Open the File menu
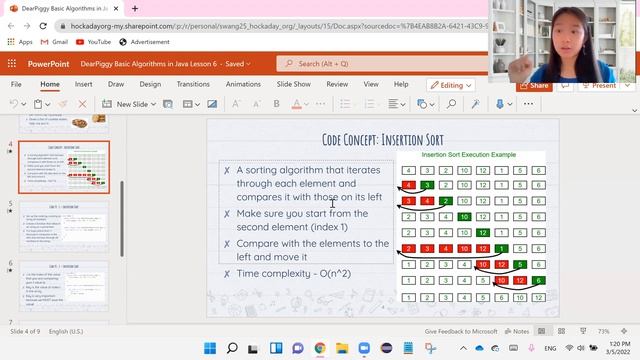Image resolution: width=640 pixels, height=360 pixels. point(16,84)
